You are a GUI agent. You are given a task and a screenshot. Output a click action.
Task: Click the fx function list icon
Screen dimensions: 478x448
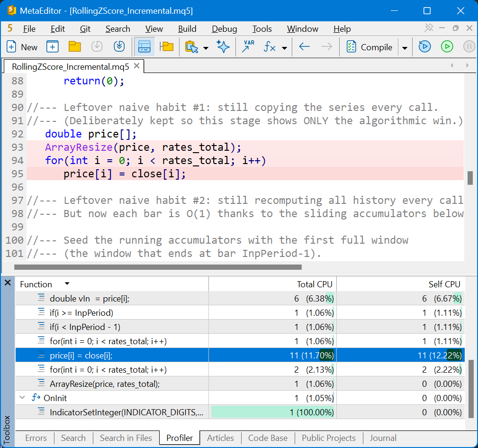point(270,47)
